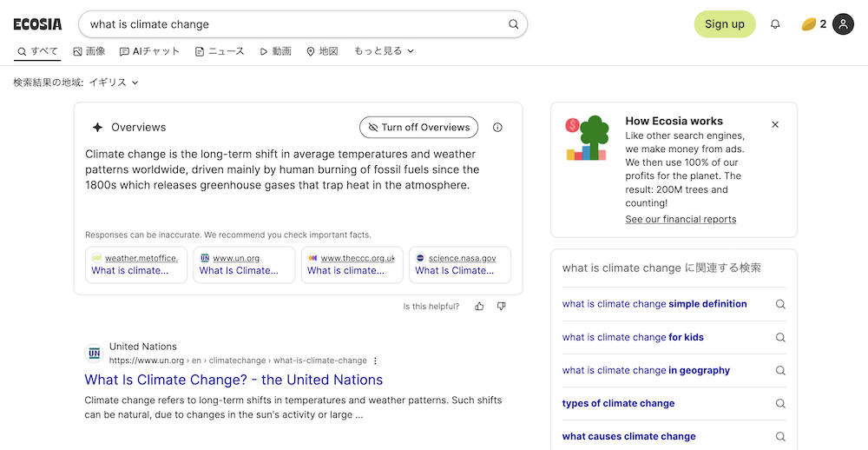Viewport: 868px width, 450px height.
Task: Open the notifications bell
Action: coord(775,24)
